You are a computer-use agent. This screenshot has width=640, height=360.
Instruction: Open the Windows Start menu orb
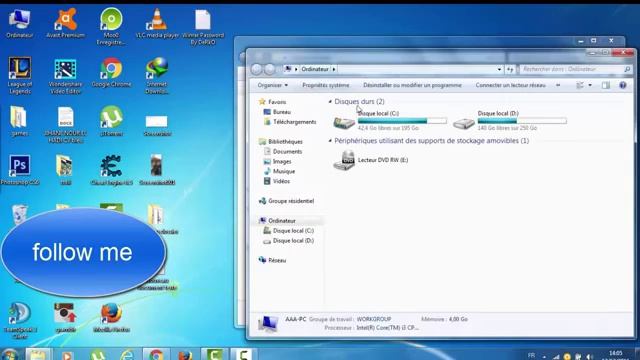pyautogui.click(x=9, y=354)
